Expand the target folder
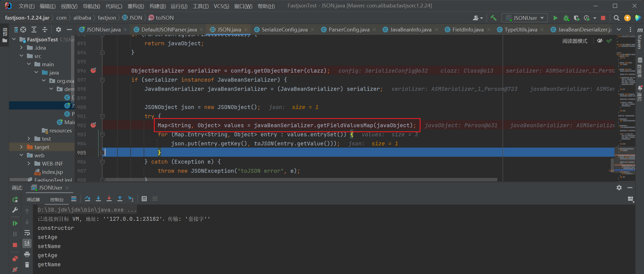Screen dimensions: 644x274 tap(22, 147)
